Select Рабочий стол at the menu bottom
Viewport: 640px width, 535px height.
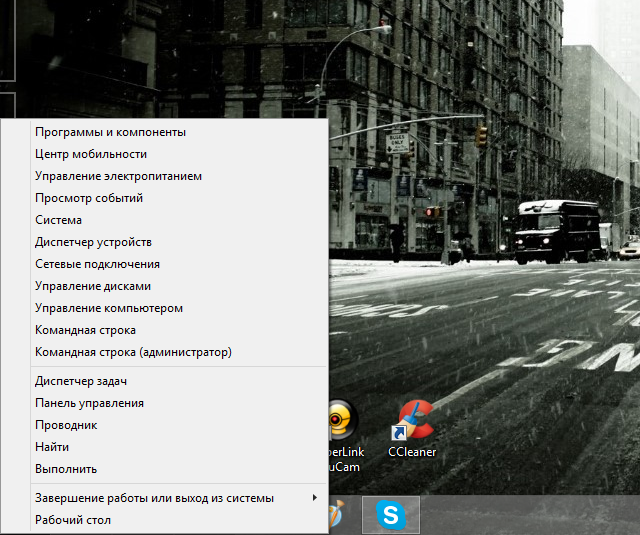[73, 520]
